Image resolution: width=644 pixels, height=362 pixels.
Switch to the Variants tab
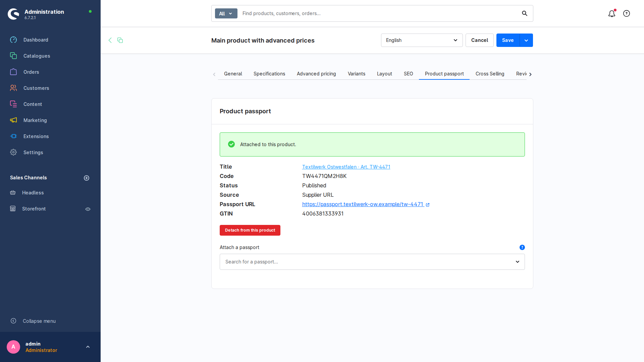(x=357, y=74)
